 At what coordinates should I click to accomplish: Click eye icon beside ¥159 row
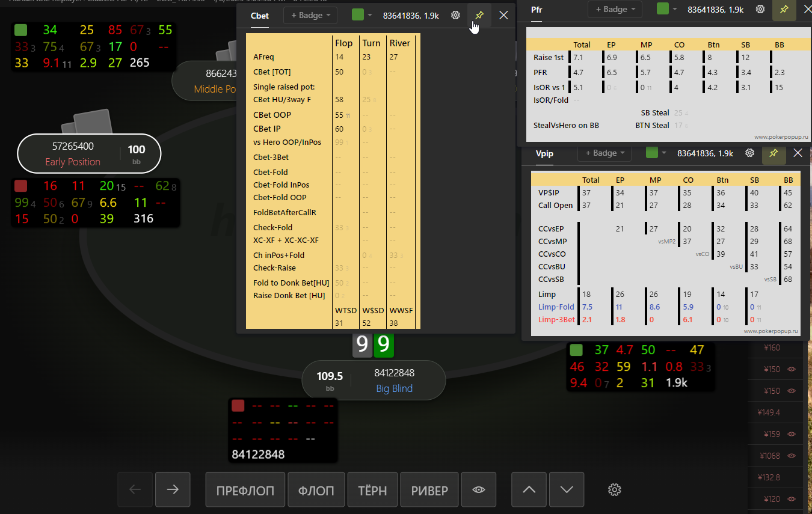click(x=792, y=434)
